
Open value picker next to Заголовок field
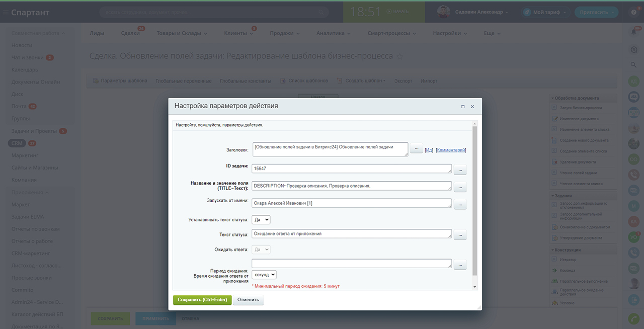click(416, 149)
